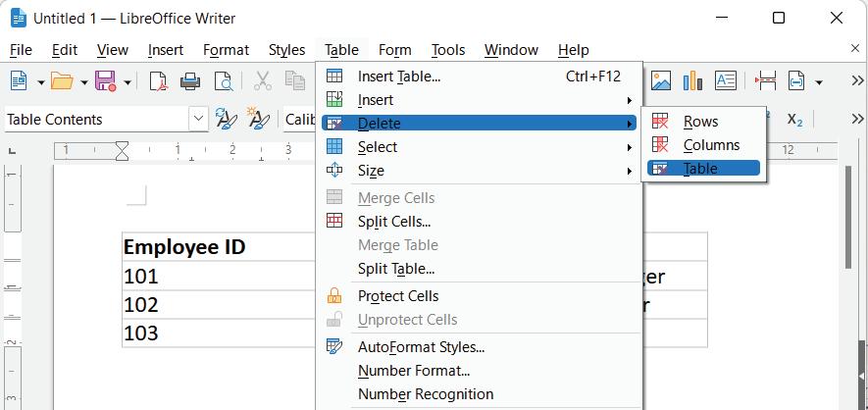Select Columns in the Delete submenu
868x410 pixels.
tap(711, 145)
